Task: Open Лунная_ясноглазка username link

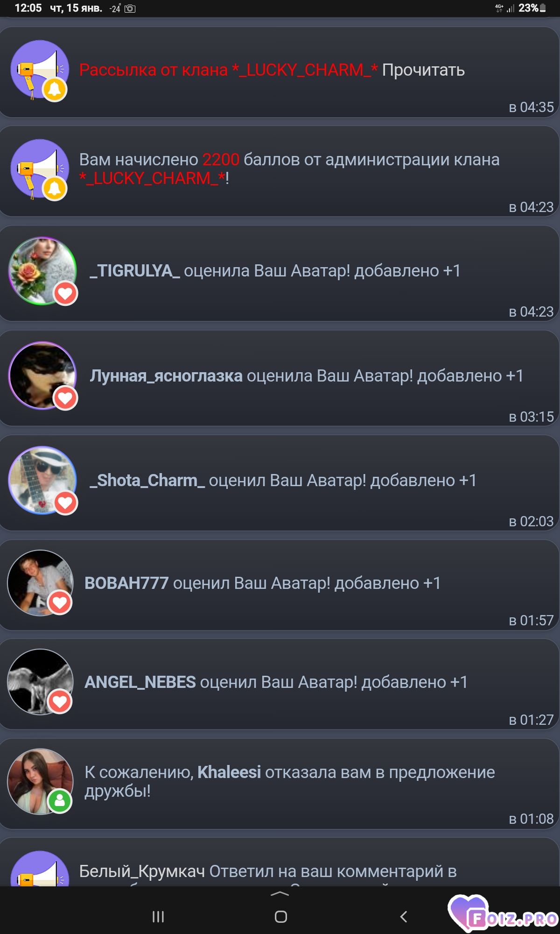Action: (x=166, y=376)
